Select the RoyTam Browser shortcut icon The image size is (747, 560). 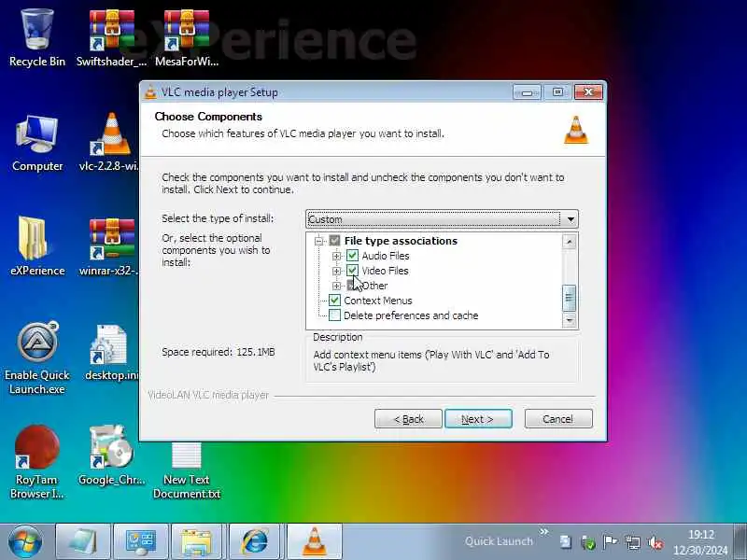tap(37, 462)
